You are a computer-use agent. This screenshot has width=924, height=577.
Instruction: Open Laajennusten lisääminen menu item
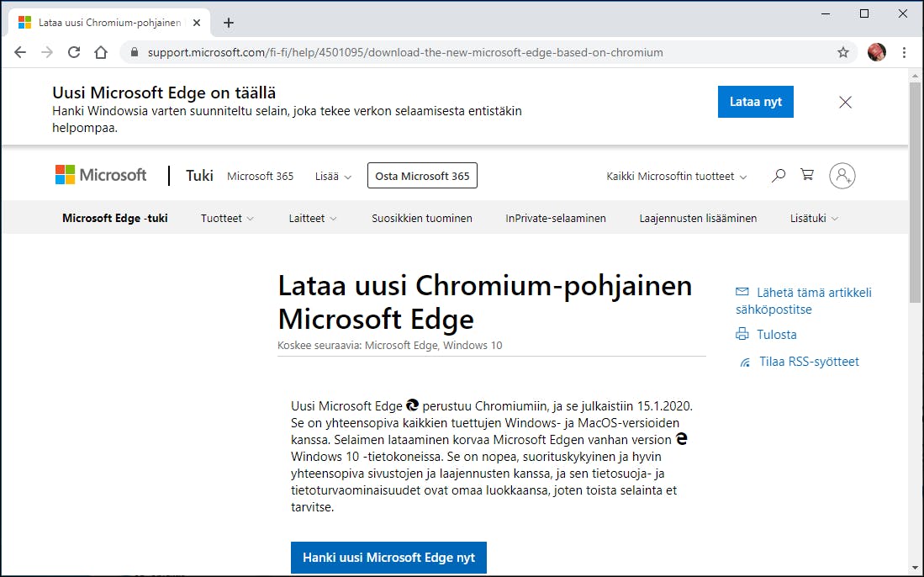(698, 218)
